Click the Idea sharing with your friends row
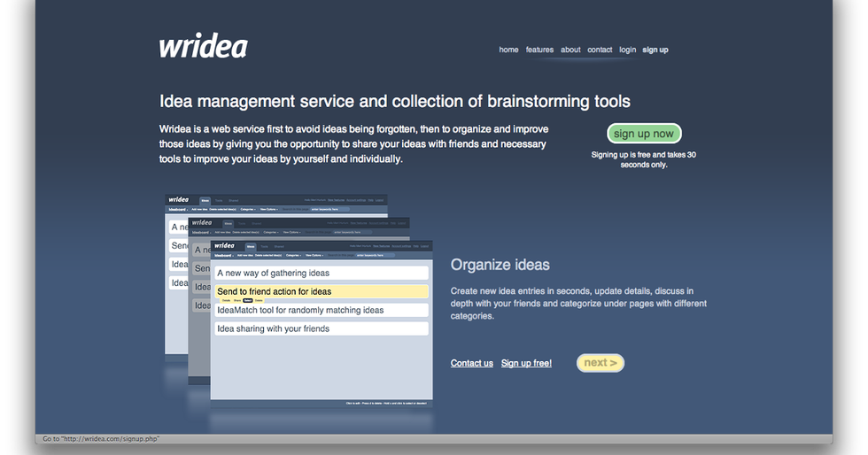Image resolution: width=868 pixels, height=455 pixels. [322, 328]
